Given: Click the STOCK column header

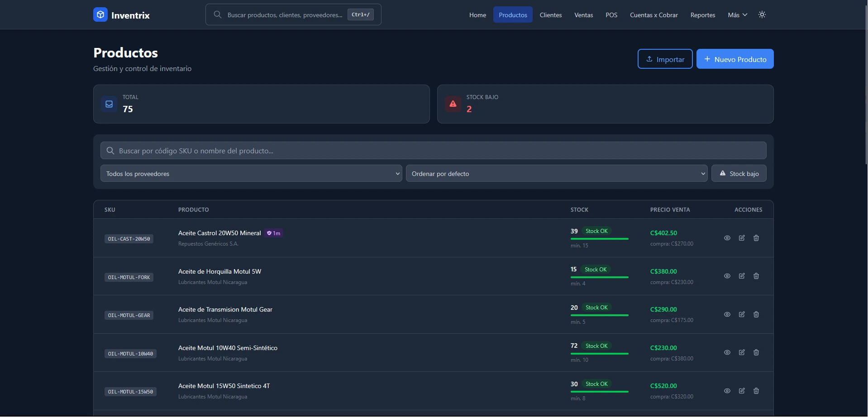Looking at the screenshot, I should (x=579, y=210).
